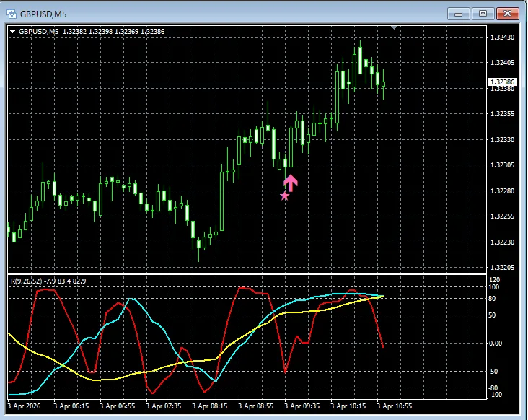
Task: Click the GBPUSD,M5 chart window icon
Action: tap(12, 14)
